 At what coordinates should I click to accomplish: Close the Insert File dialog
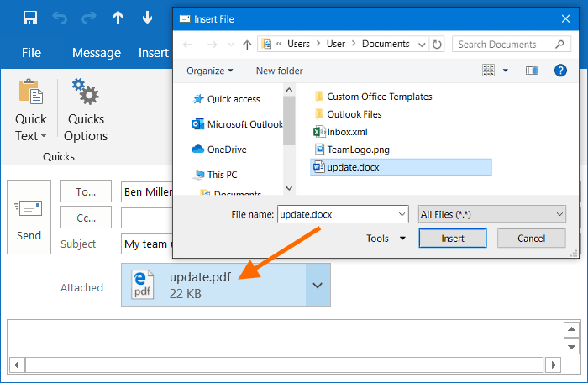coord(565,18)
